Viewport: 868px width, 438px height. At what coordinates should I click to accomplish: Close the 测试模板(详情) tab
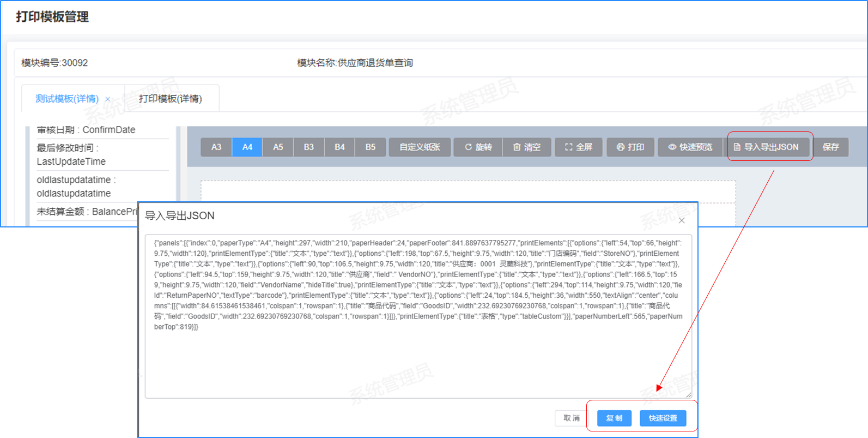tap(108, 99)
